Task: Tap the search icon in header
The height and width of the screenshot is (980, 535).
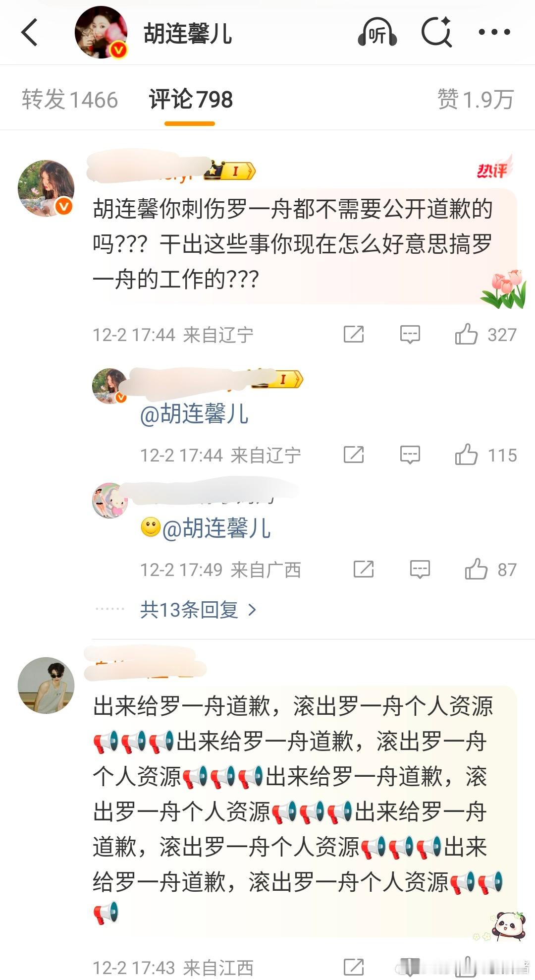Action: pos(436,32)
